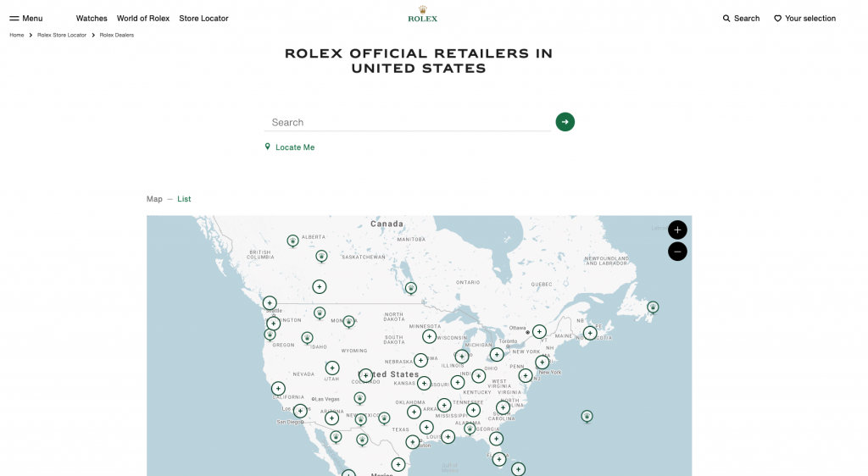Expand cluster marker in Minnesota
868x476 pixels.
coord(429,336)
